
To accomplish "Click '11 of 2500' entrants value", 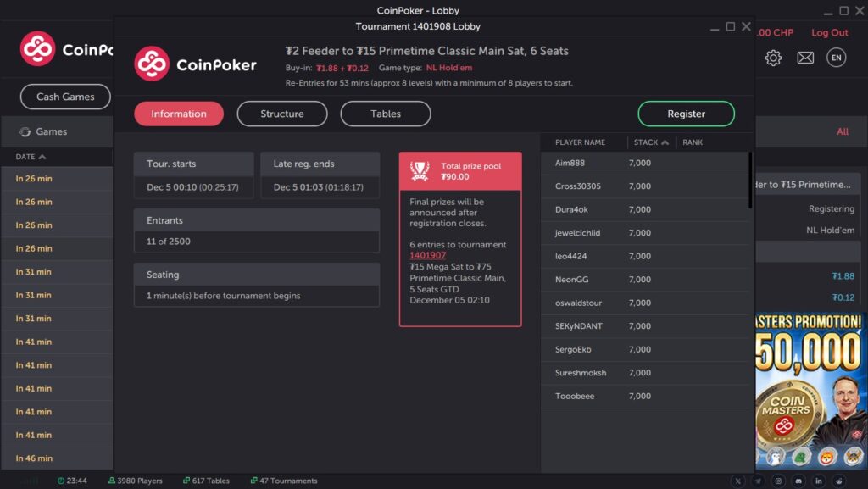I will click(169, 242).
